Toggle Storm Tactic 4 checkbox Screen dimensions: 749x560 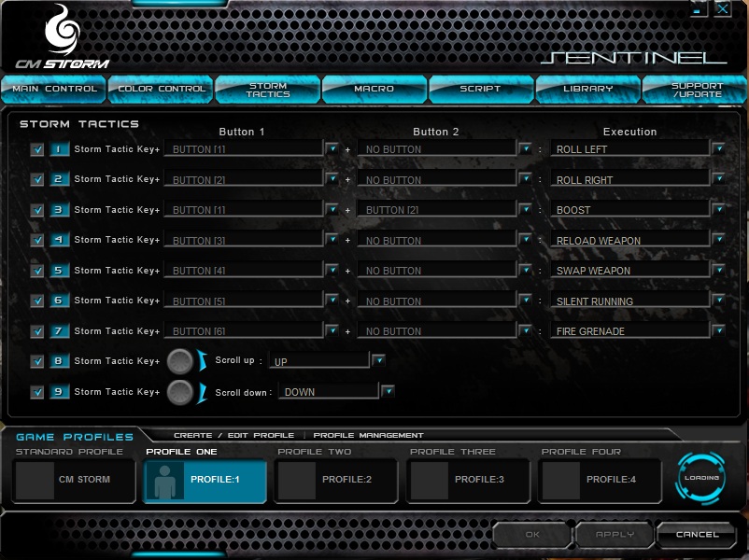[36, 240]
